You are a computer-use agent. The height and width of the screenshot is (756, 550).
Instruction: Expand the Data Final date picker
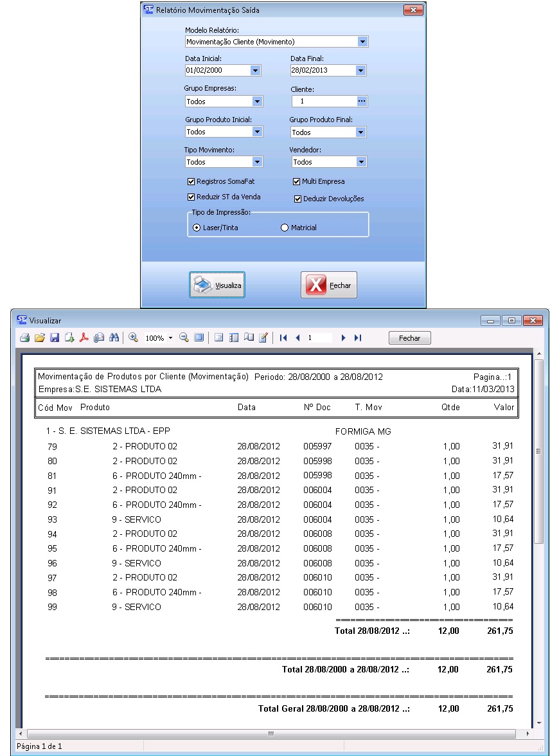point(360,71)
